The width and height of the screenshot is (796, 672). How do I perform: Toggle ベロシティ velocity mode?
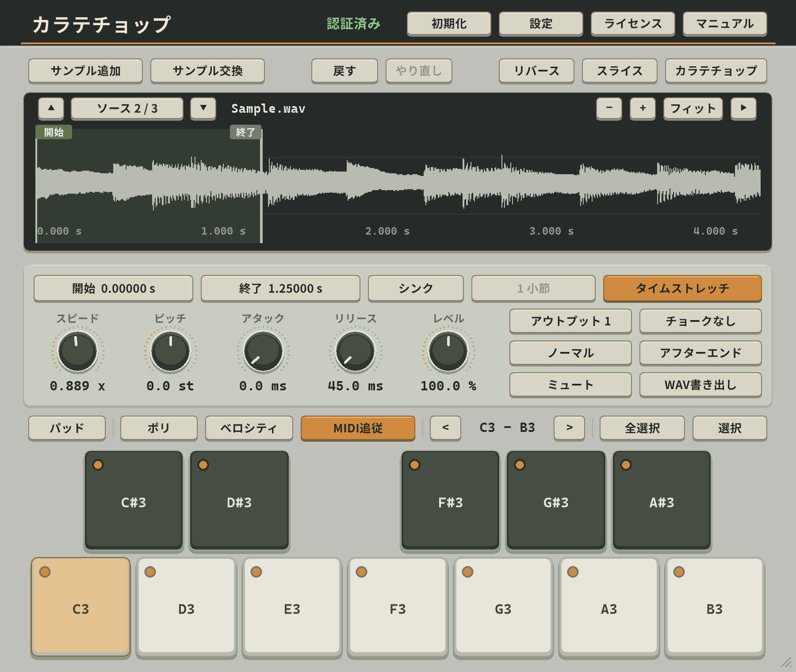tap(249, 428)
